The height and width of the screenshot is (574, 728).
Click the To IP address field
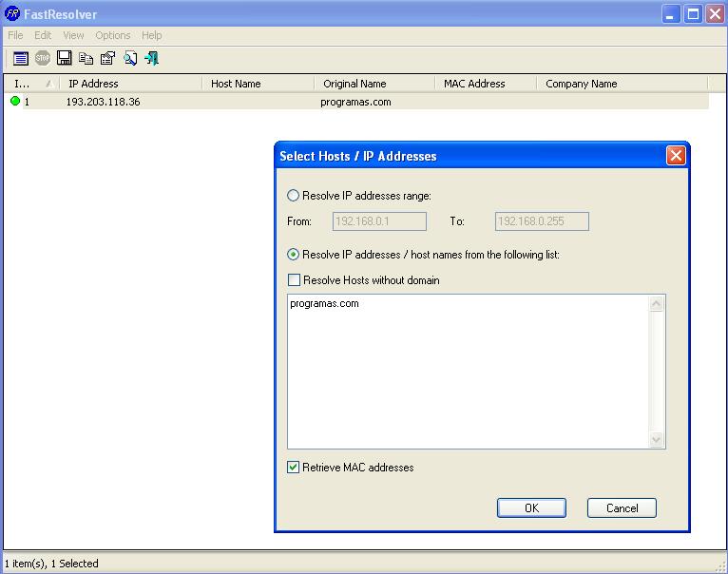pos(542,221)
